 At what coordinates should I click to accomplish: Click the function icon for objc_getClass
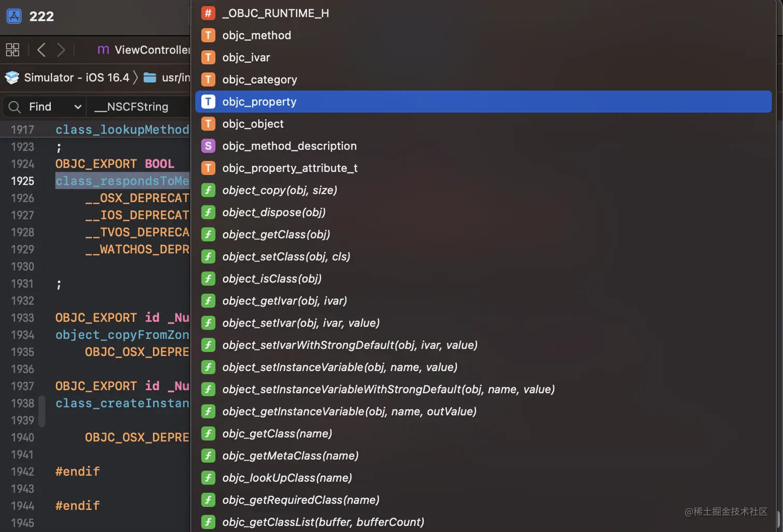tap(208, 434)
